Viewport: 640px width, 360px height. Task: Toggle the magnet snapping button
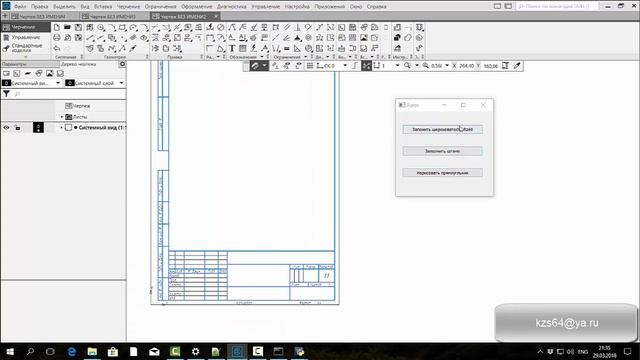tap(255, 66)
